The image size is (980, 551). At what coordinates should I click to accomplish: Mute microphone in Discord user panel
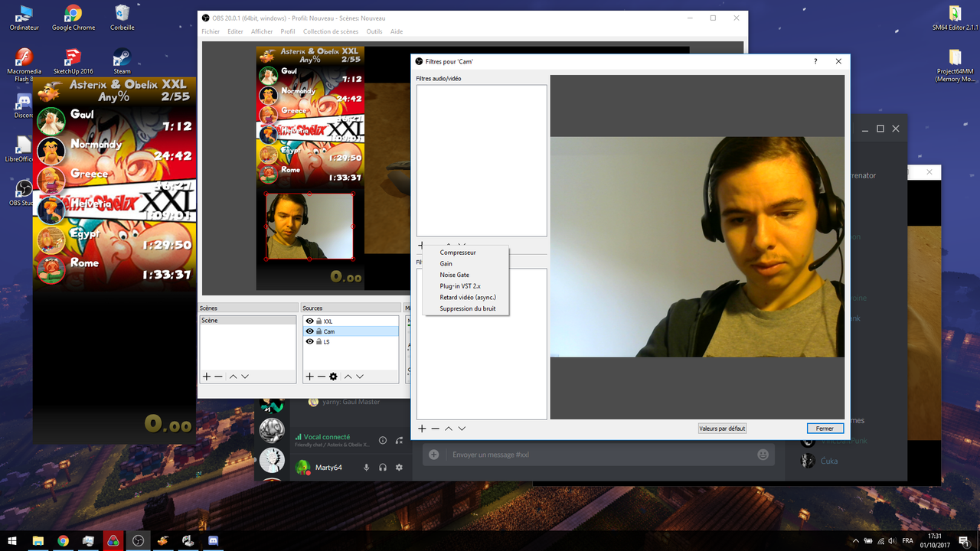366,468
